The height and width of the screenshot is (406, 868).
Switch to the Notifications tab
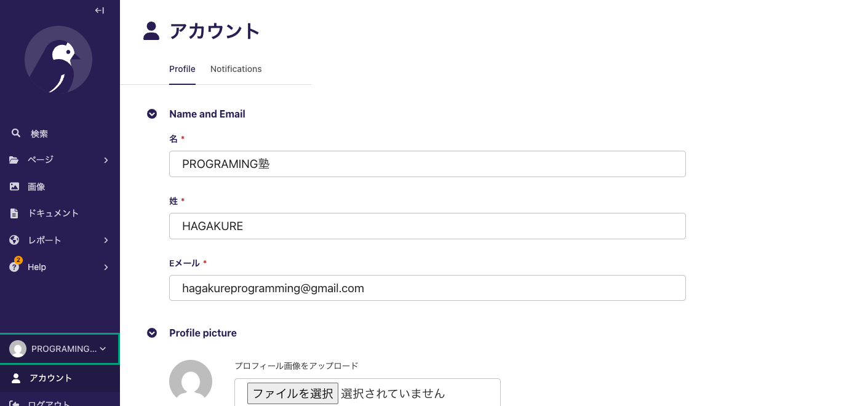pos(236,69)
